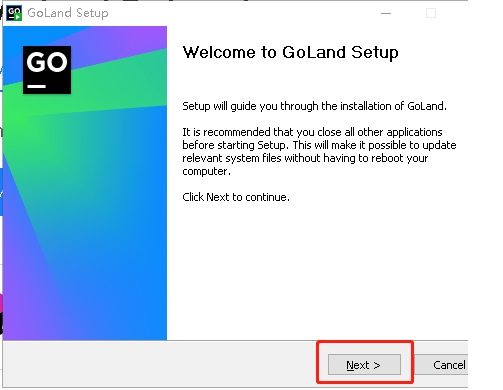The width and height of the screenshot is (503, 390).
Task: Click the word "computer." ending the paragraph
Action: pos(206,171)
